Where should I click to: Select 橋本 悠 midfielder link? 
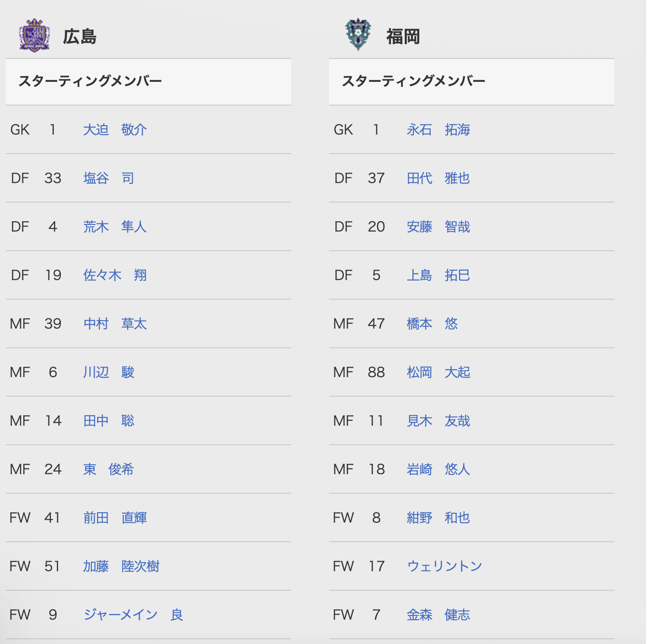point(432,323)
